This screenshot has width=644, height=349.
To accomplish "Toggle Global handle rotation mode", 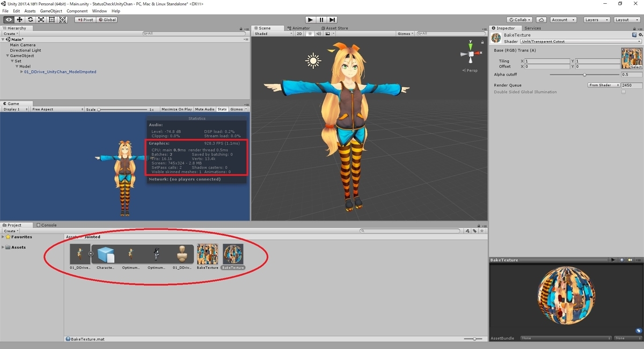I will (107, 20).
